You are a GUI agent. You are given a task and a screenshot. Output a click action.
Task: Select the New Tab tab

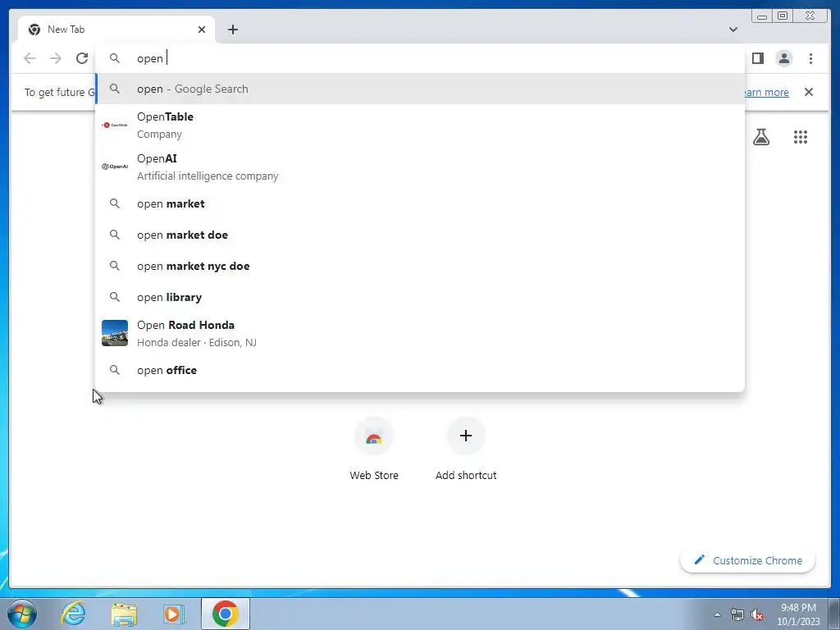point(116,30)
